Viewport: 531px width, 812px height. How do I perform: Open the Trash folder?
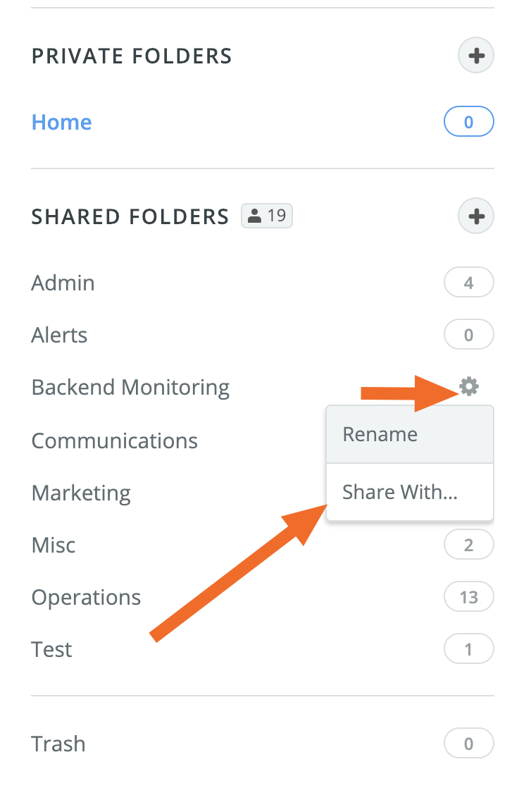pos(58,744)
